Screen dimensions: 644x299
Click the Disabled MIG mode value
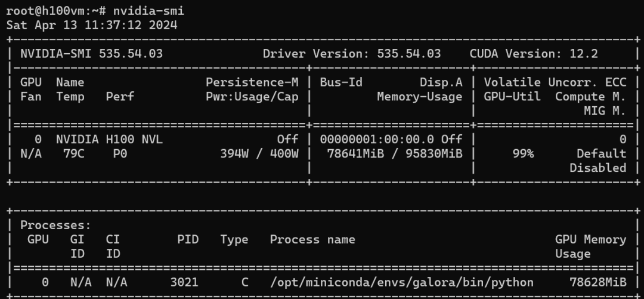597,168
